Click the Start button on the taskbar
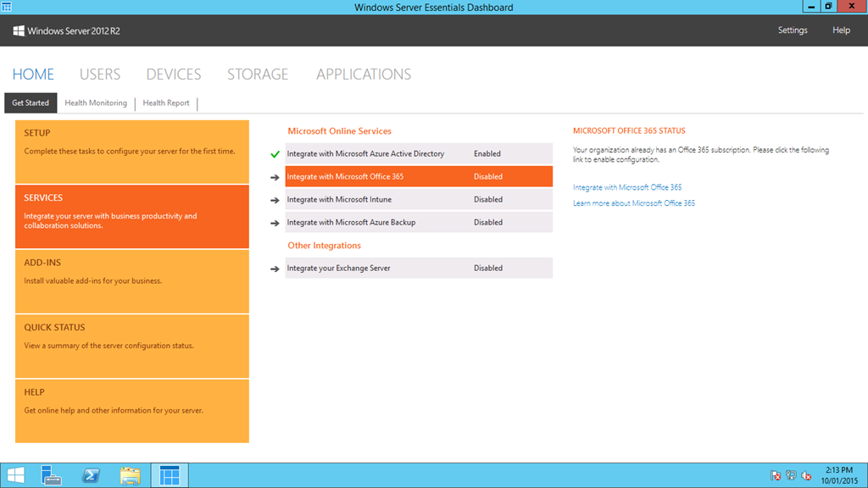The width and height of the screenshot is (868, 488). pyautogui.click(x=15, y=475)
